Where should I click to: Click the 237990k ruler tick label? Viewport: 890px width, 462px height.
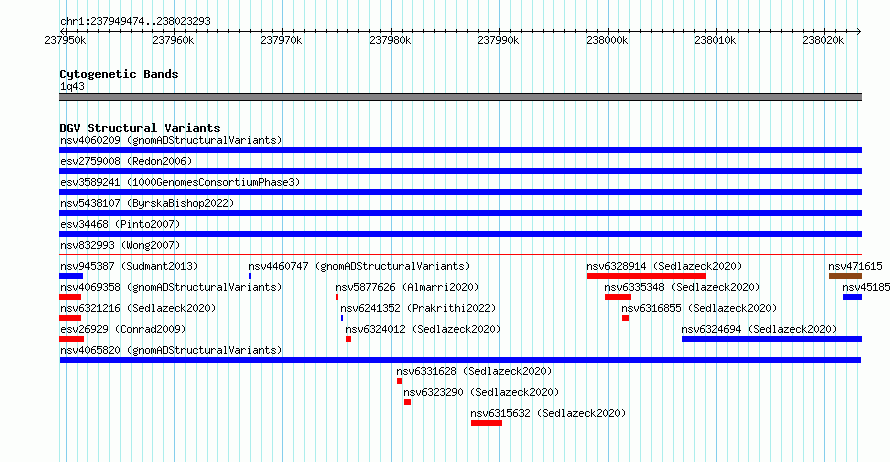pyautogui.click(x=498, y=40)
